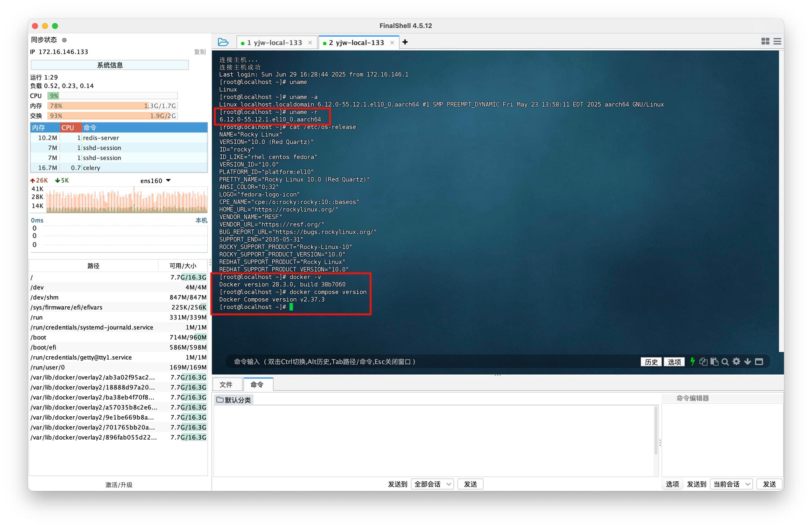The width and height of the screenshot is (812, 528).
Task: Click the green lightning quick-command icon
Action: coord(692,361)
